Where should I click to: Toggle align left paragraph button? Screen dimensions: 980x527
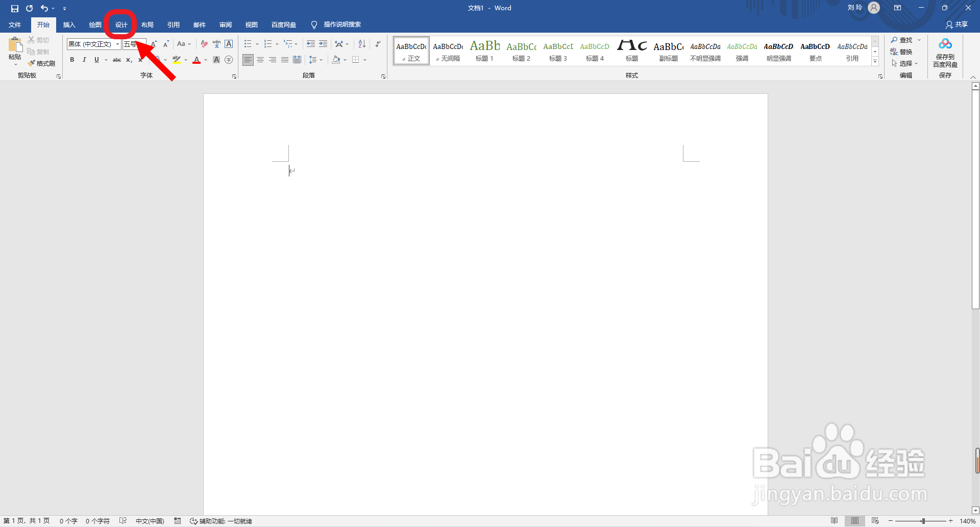pyautogui.click(x=248, y=60)
